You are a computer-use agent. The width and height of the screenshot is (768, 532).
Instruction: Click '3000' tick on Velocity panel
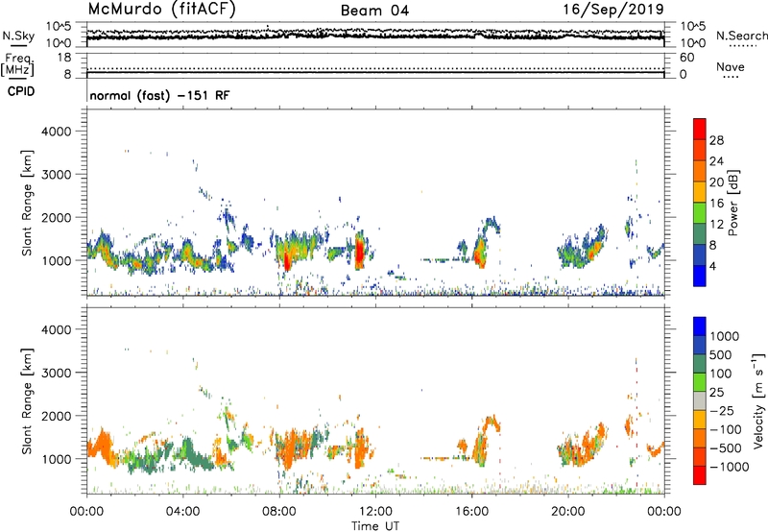click(56, 373)
